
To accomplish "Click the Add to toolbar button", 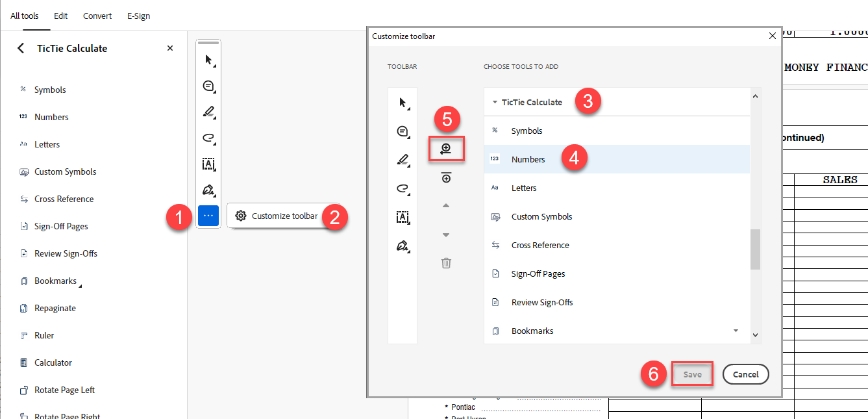I will pos(446,149).
